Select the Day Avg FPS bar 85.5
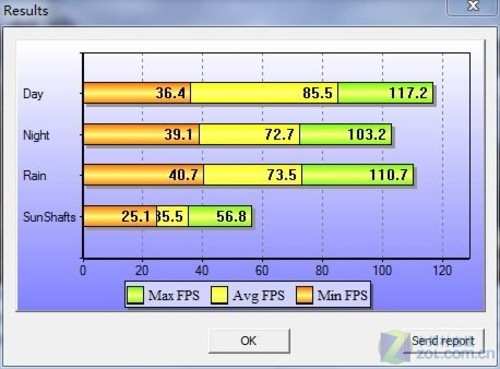Screen dimensions: 500x369 [264, 93]
